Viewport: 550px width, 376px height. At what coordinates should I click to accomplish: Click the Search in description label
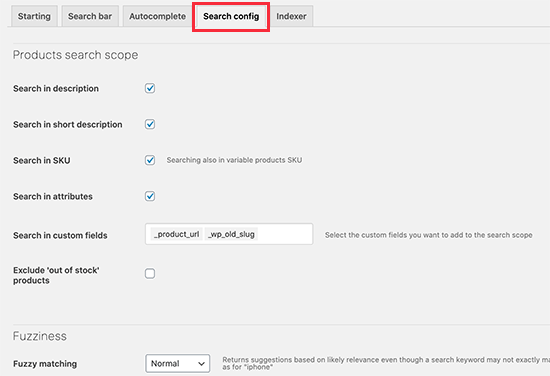(x=56, y=88)
